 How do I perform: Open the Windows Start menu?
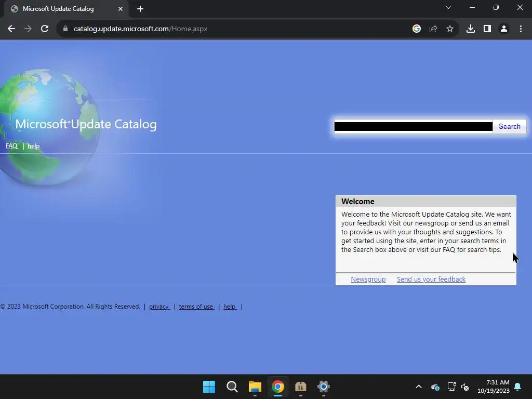209,387
